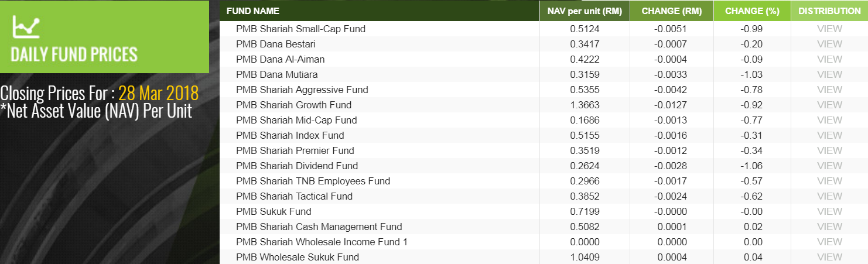
Task: View distribution for PMB Sukuk Fund
Action: pyautogui.click(x=829, y=211)
